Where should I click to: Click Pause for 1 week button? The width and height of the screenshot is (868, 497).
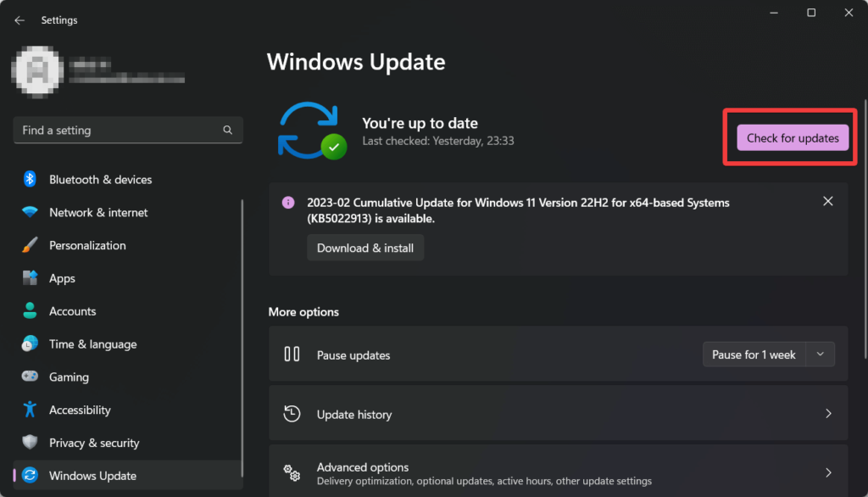pos(754,355)
